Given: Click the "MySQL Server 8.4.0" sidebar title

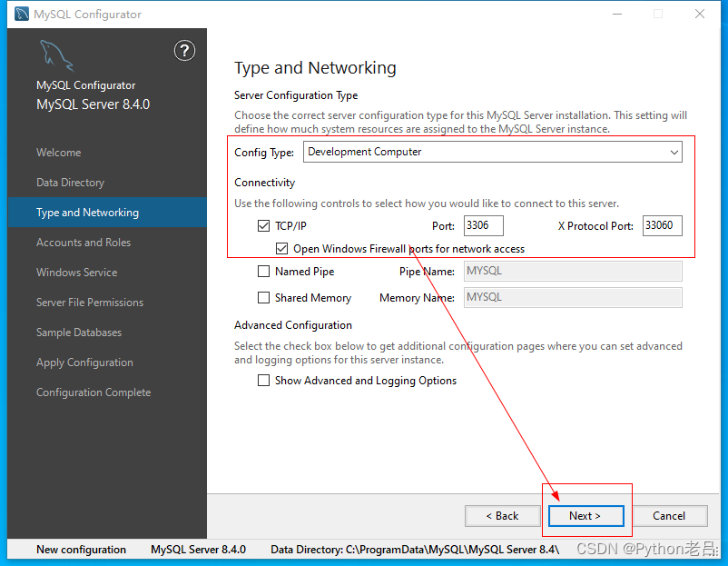Looking at the screenshot, I should tap(93, 104).
